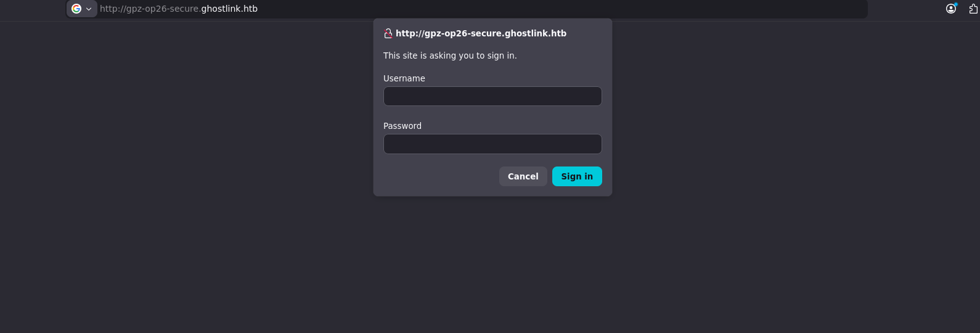Open the extensions puzzle-piece icon
The width and height of the screenshot is (980, 333).
click(973, 9)
